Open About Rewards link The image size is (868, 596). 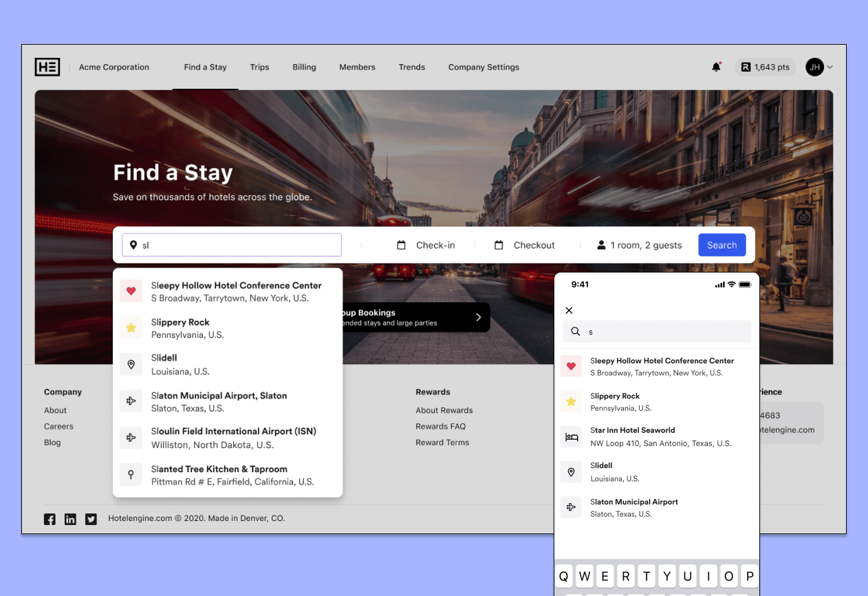point(444,410)
